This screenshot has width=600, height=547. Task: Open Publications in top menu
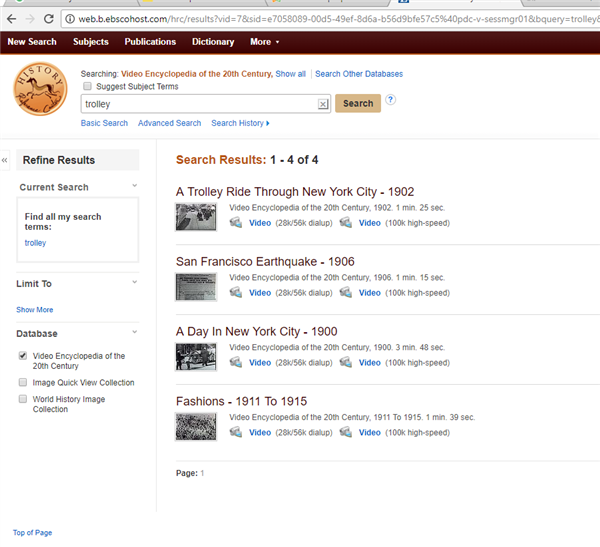(150, 42)
